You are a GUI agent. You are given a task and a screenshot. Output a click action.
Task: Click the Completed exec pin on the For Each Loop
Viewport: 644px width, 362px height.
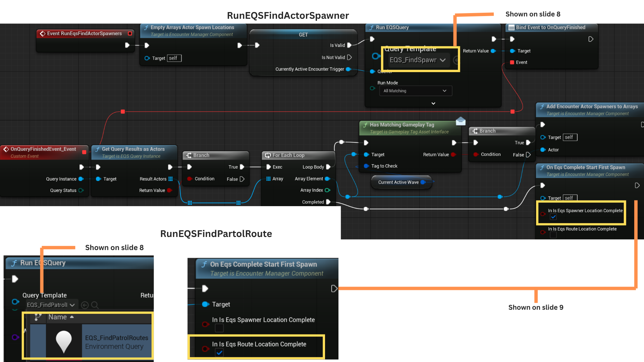pyautogui.click(x=328, y=202)
